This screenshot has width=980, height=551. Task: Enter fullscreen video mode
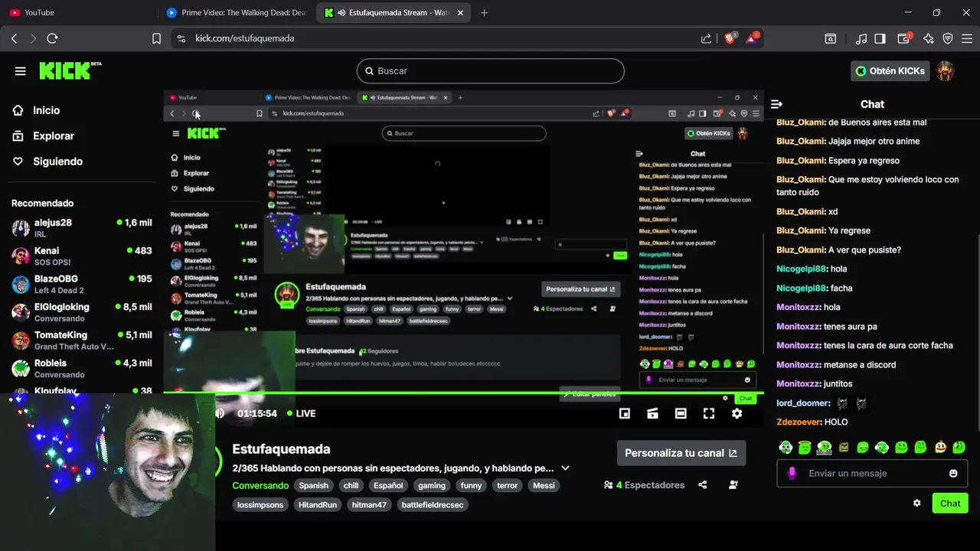[709, 413]
